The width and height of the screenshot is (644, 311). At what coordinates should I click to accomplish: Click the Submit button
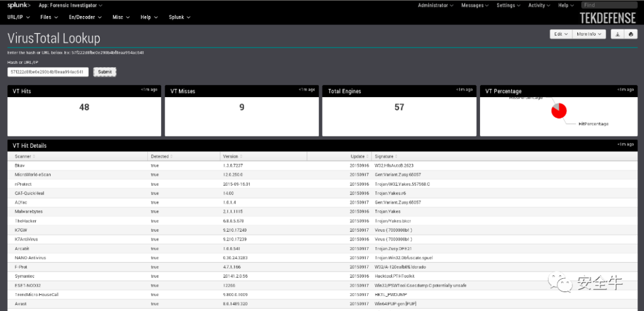pyautogui.click(x=105, y=72)
